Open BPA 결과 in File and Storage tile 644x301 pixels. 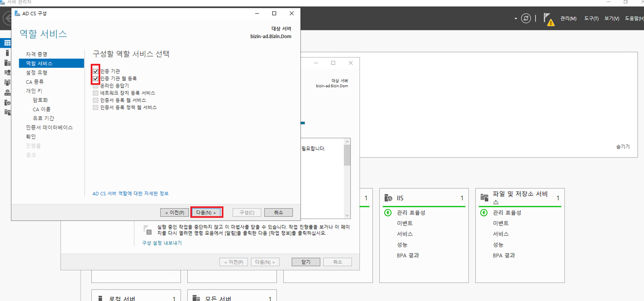tap(504, 255)
